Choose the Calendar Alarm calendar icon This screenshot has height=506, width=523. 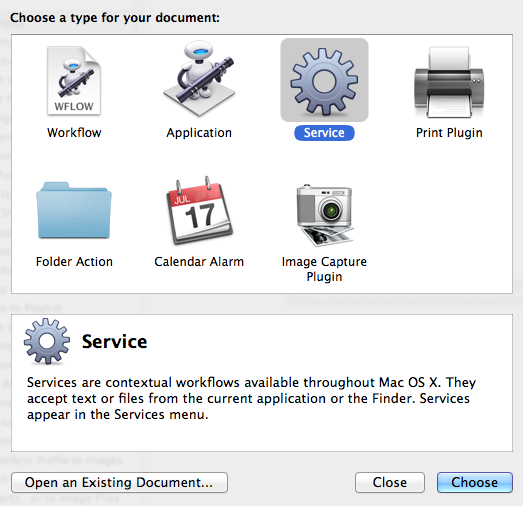coord(199,210)
